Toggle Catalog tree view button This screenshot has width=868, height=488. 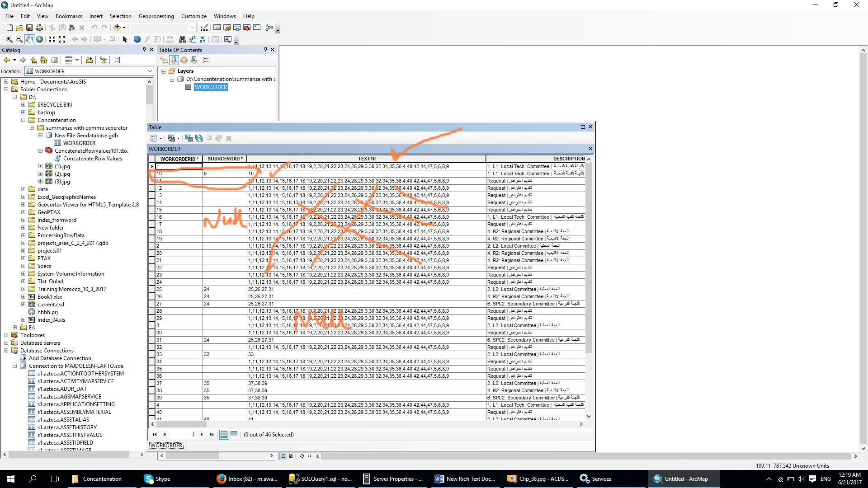[x=103, y=60]
